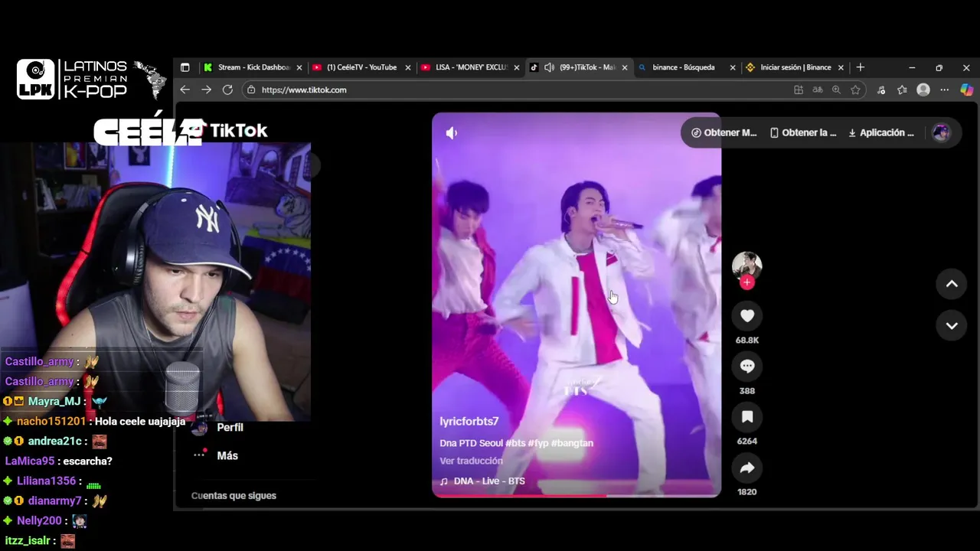Switch to Stream - Kick Dashboard tab
980x551 pixels.
(x=253, y=67)
